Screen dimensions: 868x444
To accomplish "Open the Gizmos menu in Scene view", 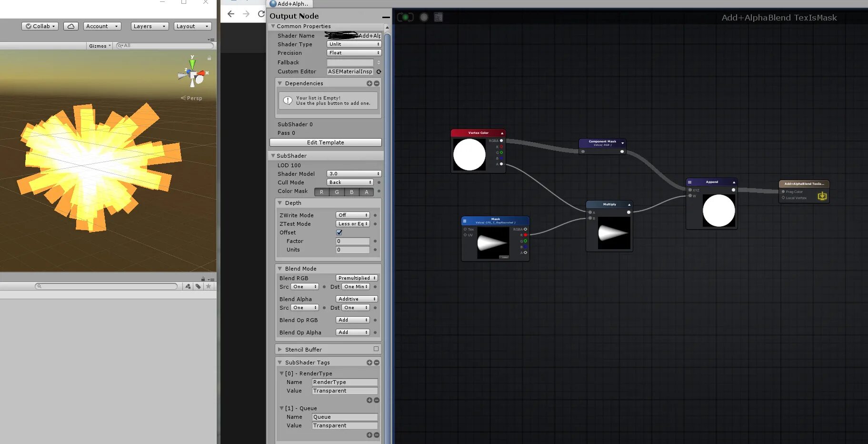I will 100,46.
